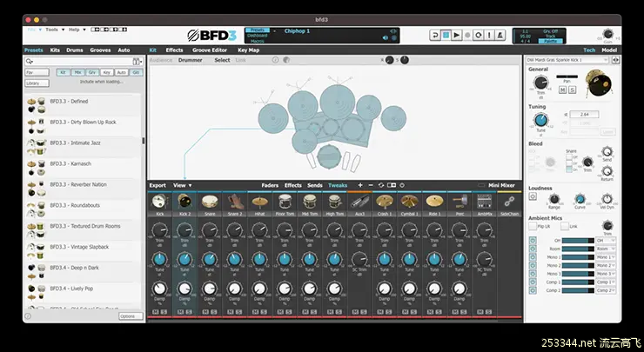
Task: Click the Library filter button
Action: click(37, 83)
